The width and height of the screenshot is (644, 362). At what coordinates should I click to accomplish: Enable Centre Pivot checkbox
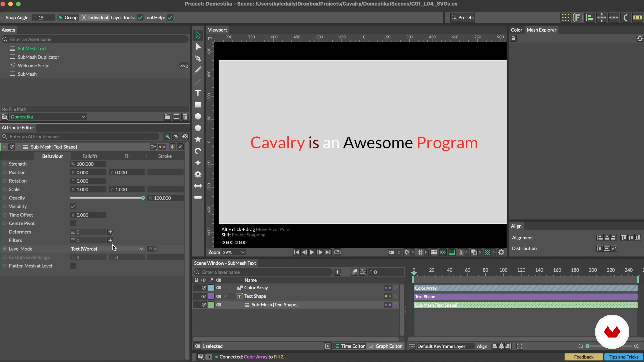point(73,223)
